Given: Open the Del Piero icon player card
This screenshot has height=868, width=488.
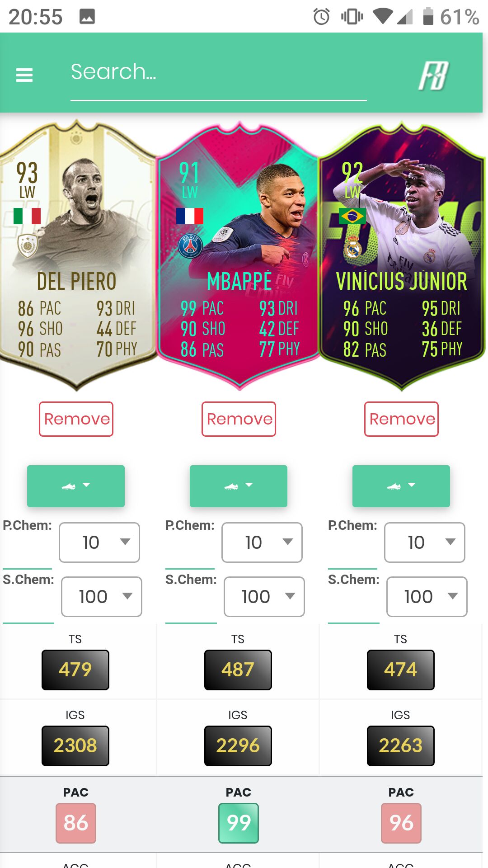Looking at the screenshot, I should [x=77, y=256].
